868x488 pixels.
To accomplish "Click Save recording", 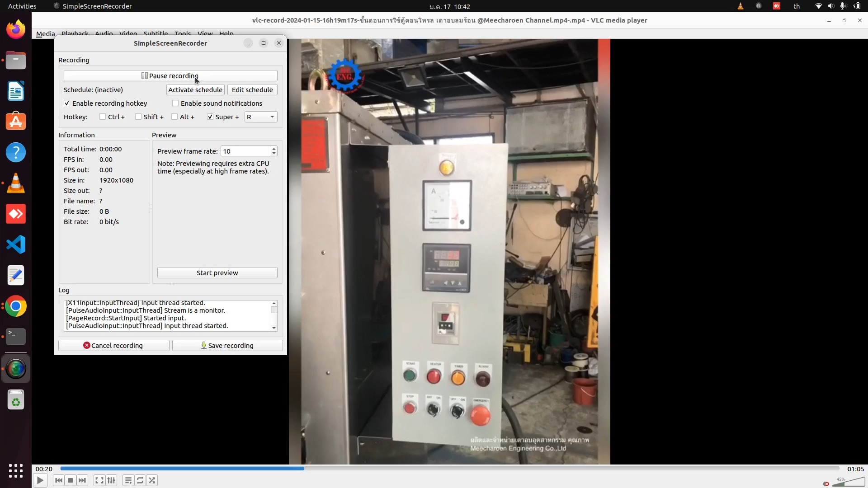I will coord(227,345).
